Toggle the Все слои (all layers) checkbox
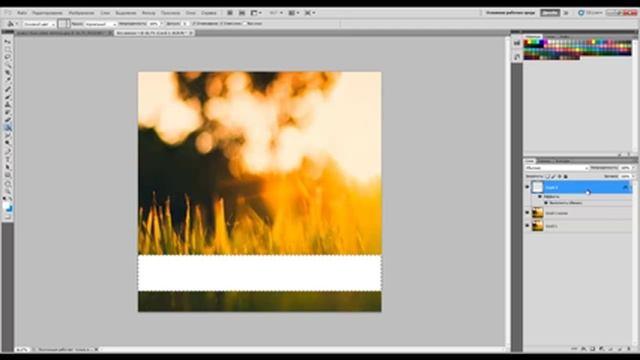The width and height of the screenshot is (640, 360). [x=244, y=24]
